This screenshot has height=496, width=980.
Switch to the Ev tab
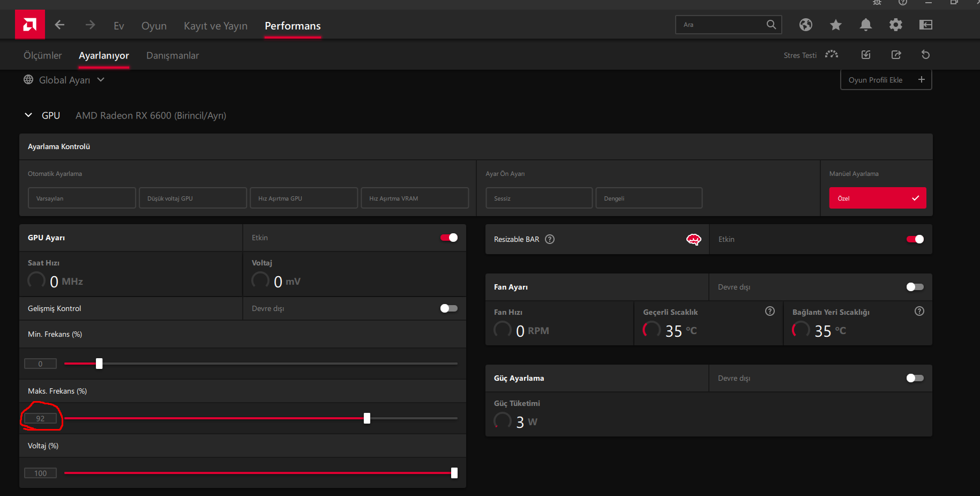pos(119,26)
